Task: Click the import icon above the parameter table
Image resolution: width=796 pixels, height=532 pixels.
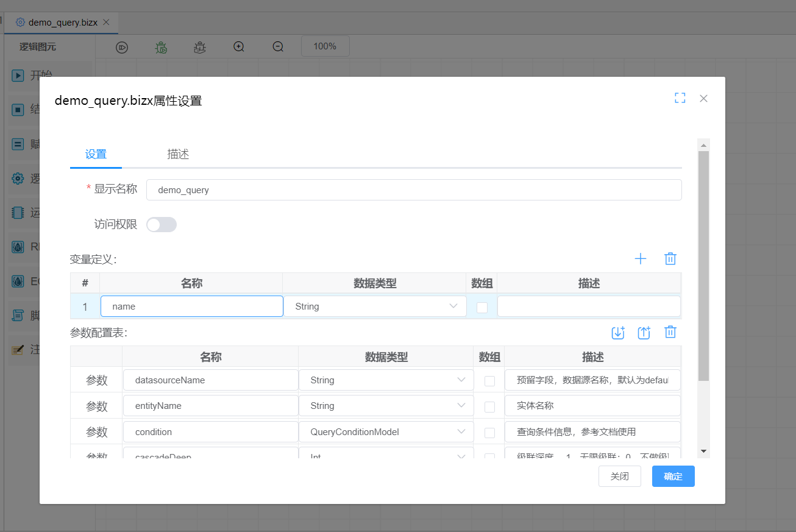Action: coord(618,332)
